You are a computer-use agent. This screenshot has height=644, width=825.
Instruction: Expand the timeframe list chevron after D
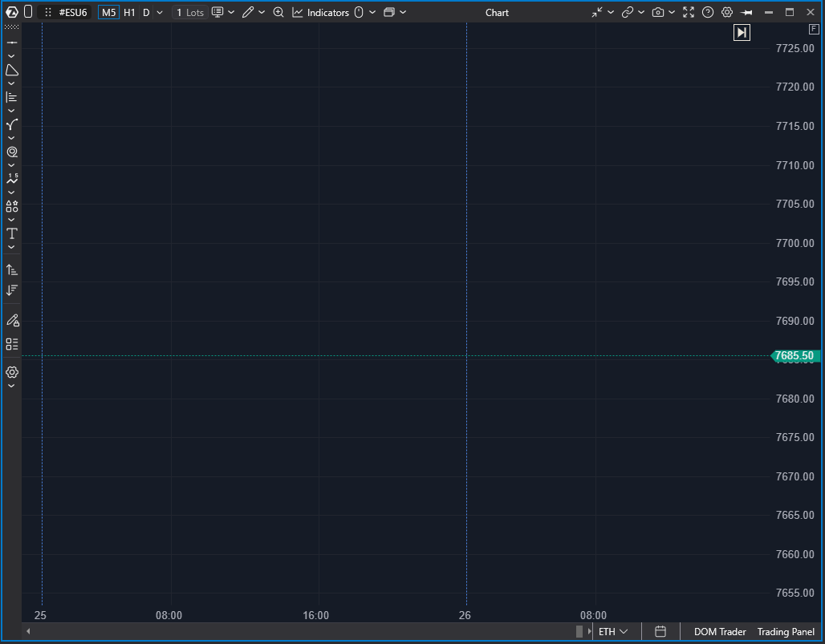160,13
